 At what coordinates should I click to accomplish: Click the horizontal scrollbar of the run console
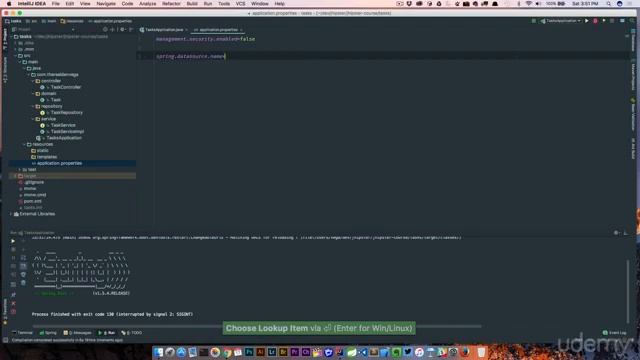(x=257, y=327)
